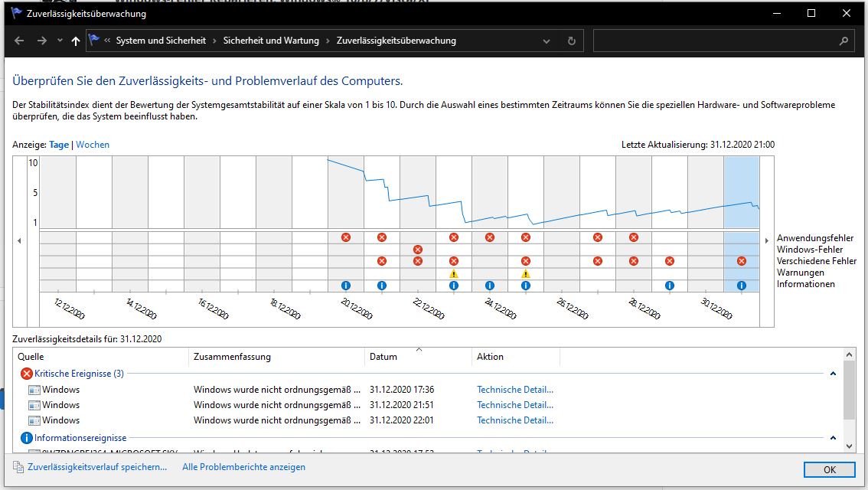Select the information icon on 21.12.2020
868x490 pixels.
pos(382,286)
